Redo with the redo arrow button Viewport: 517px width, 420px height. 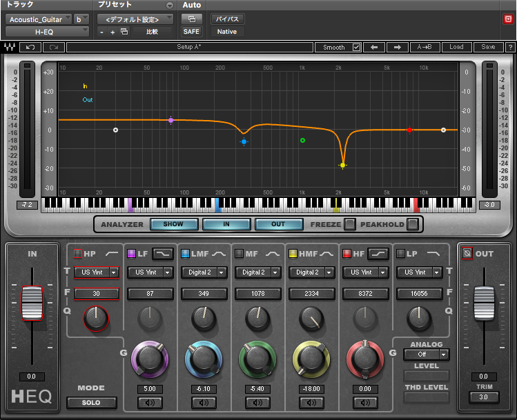point(54,47)
